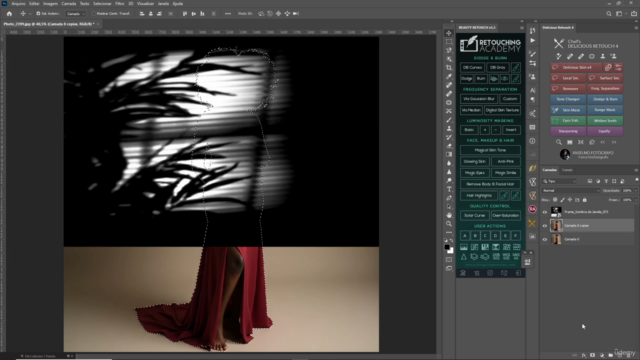Select the Crop tool
The height and width of the screenshot is (360, 640).
[x=449, y=68]
